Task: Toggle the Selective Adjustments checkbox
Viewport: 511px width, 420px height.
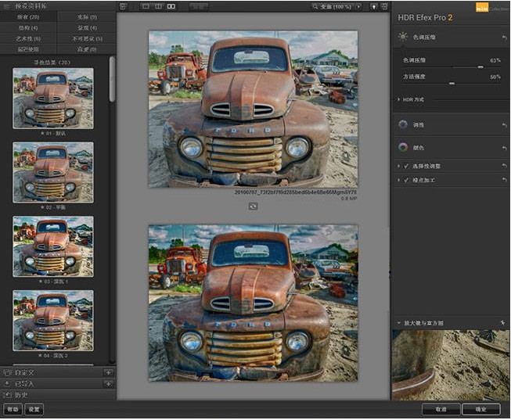Action: coord(406,166)
